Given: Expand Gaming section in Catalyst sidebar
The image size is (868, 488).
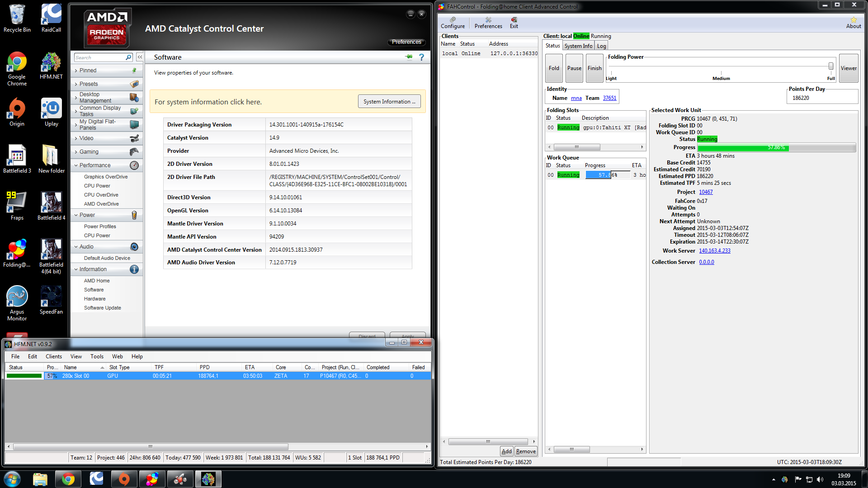Looking at the screenshot, I should (x=107, y=152).
